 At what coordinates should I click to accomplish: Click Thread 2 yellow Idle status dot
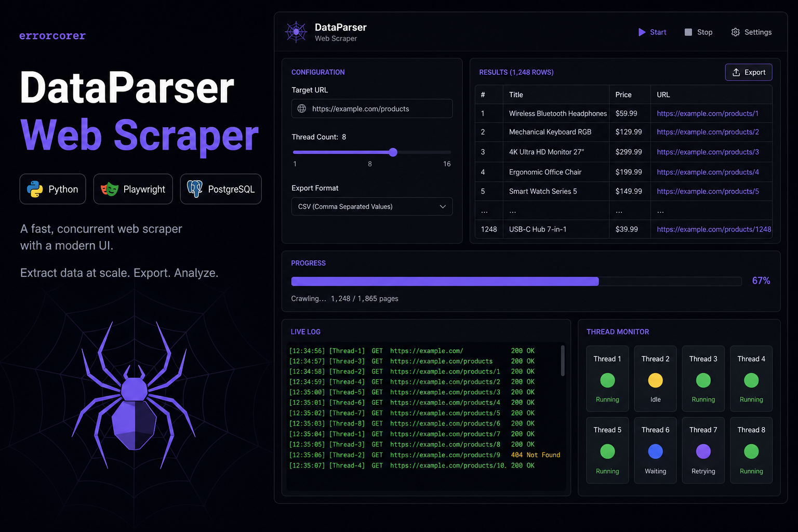tap(656, 380)
